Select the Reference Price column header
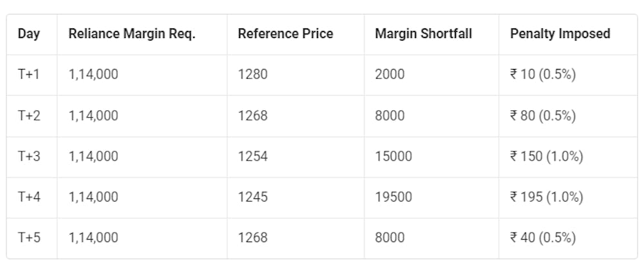 pyautogui.click(x=285, y=33)
